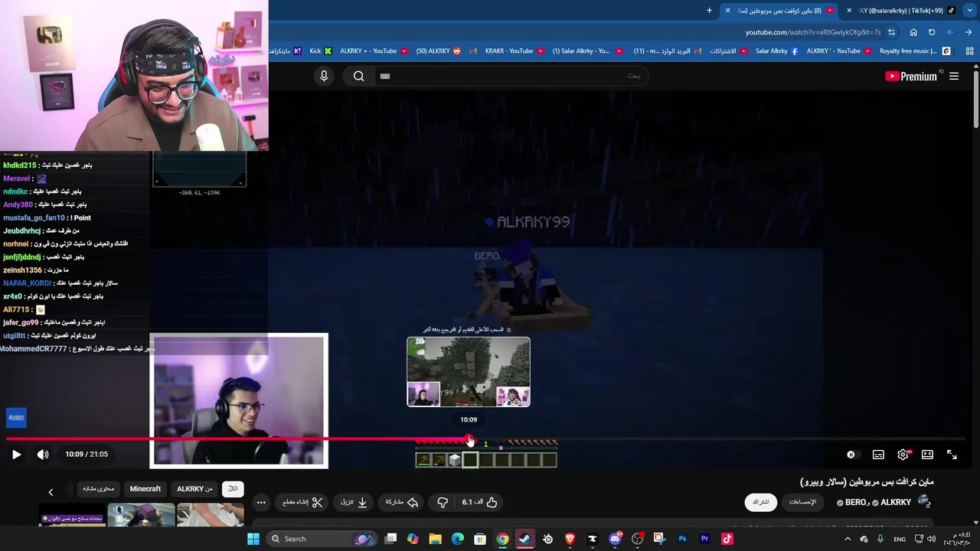
Task: Select the Minecraft filter chip
Action: click(145, 489)
